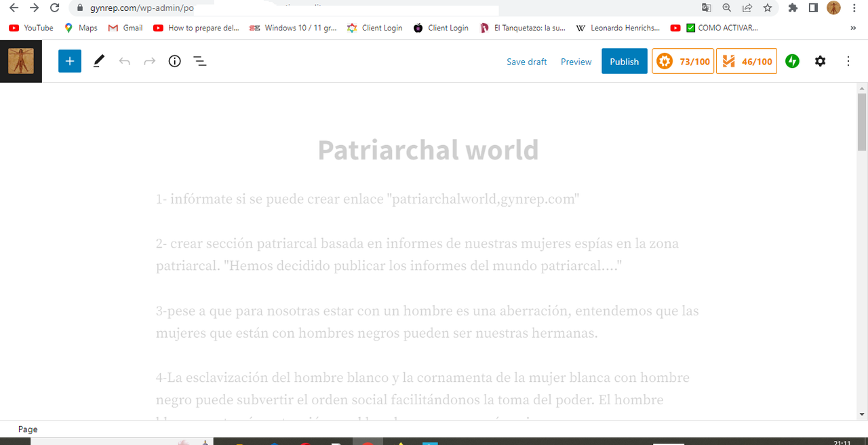Expand the bookmarks overflow chevron
Screen dimensions: 868x445
853,28
